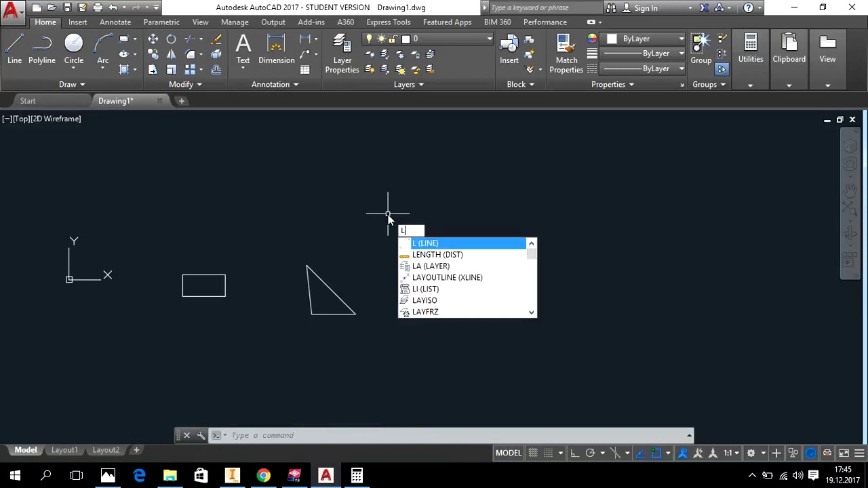
Task: Create a new drawing tab with plus button
Action: (x=181, y=101)
